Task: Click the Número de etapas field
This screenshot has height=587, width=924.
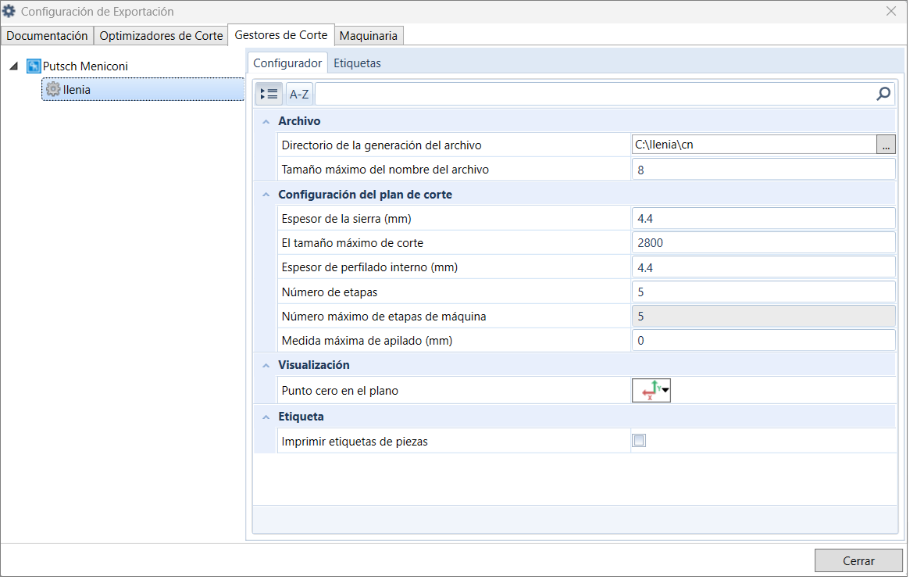Action: tap(762, 292)
